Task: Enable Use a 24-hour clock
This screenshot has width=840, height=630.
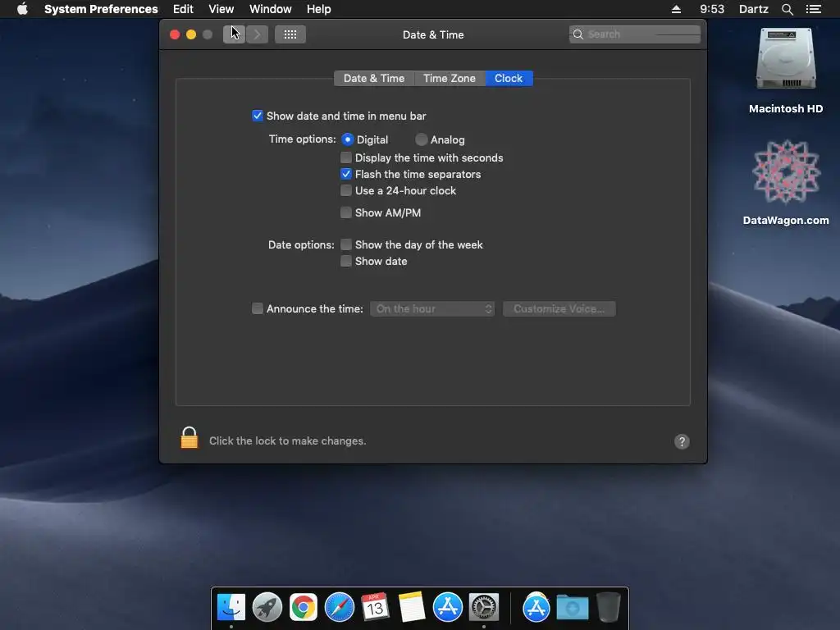Action: (x=346, y=190)
